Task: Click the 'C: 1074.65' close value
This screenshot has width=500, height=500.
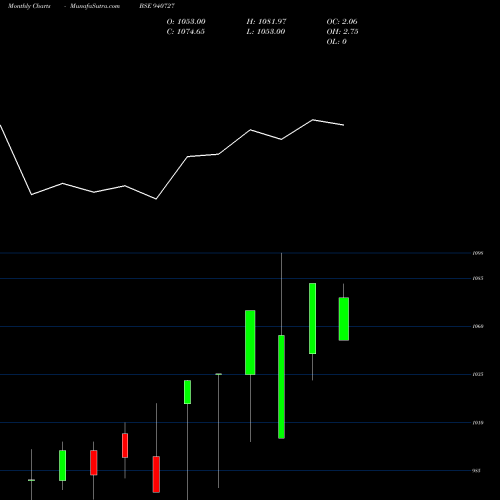Action: coord(186,32)
